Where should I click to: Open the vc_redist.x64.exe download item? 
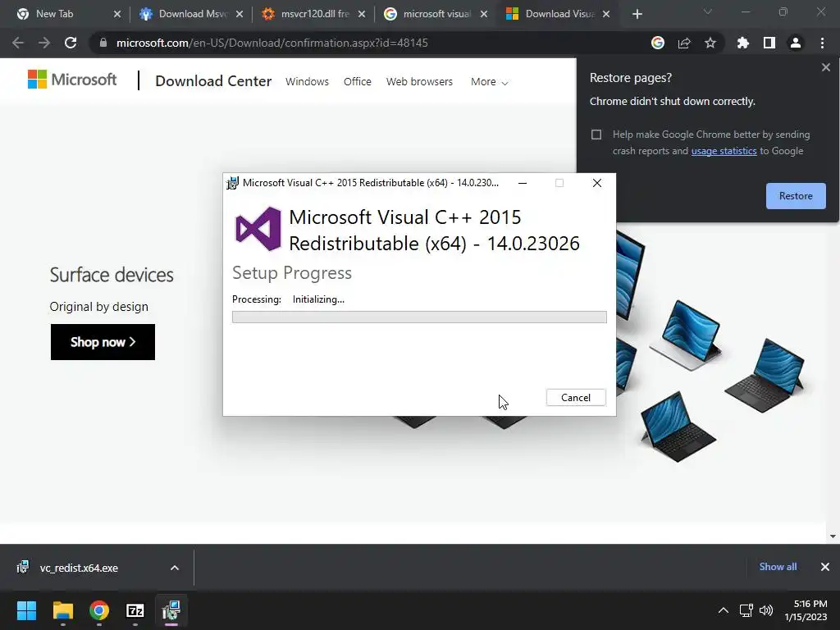pyautogui.click(x=79, y=568)
